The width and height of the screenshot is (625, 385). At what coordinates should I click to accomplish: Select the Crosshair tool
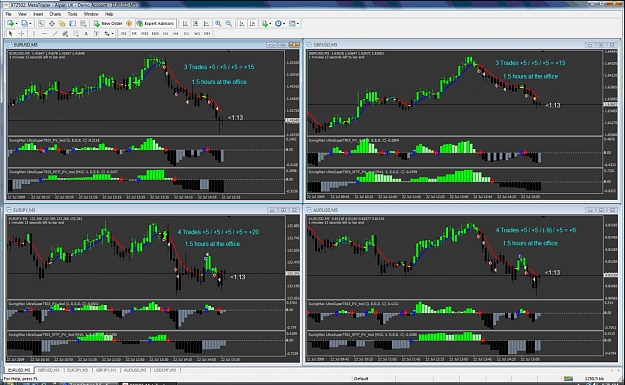[x=21, y=33]
